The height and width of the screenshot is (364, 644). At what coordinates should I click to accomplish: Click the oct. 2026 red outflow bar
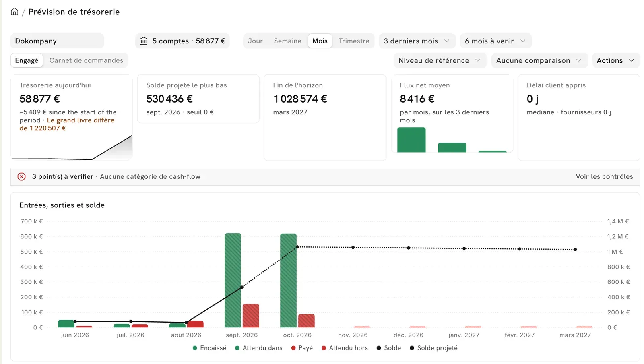click(306, 321)
